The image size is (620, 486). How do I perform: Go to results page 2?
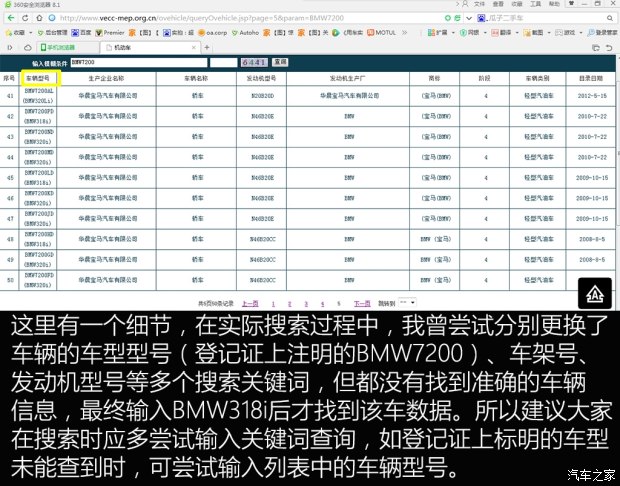click(289, 304)
